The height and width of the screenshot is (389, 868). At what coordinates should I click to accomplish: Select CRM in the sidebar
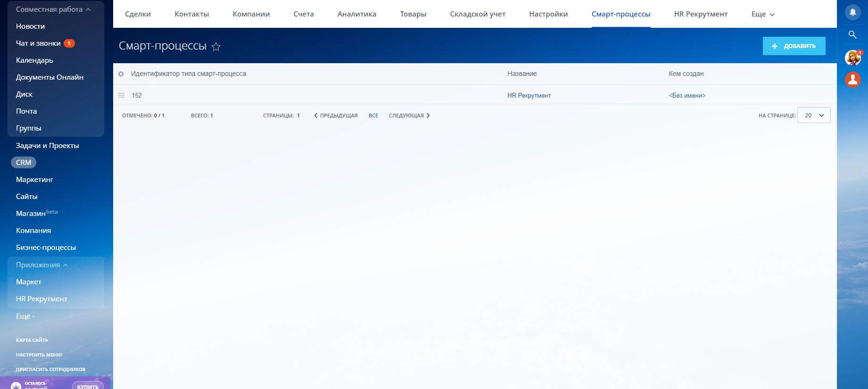[24, 163]
